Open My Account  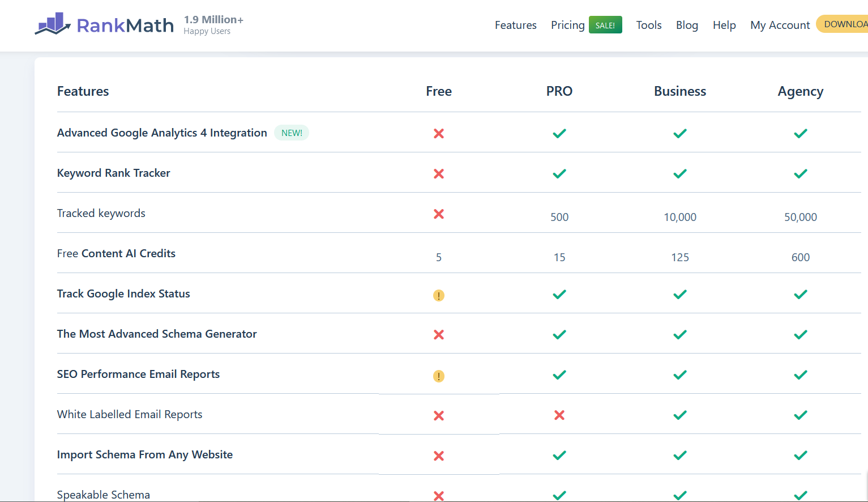780,25
